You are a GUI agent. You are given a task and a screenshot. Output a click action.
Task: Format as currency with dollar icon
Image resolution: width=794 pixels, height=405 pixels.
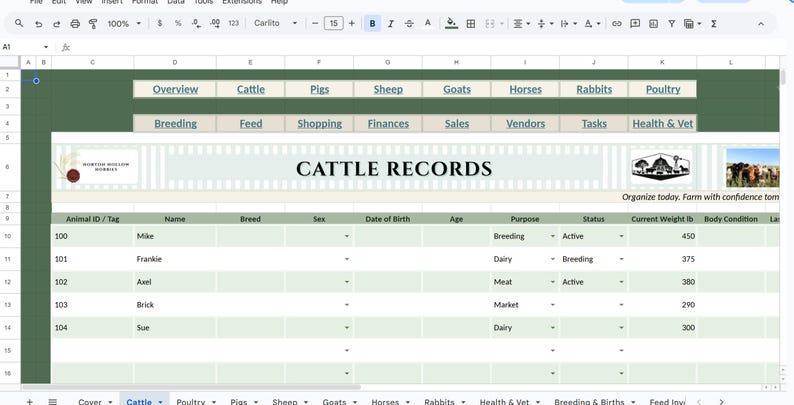[x=160, y=23]
